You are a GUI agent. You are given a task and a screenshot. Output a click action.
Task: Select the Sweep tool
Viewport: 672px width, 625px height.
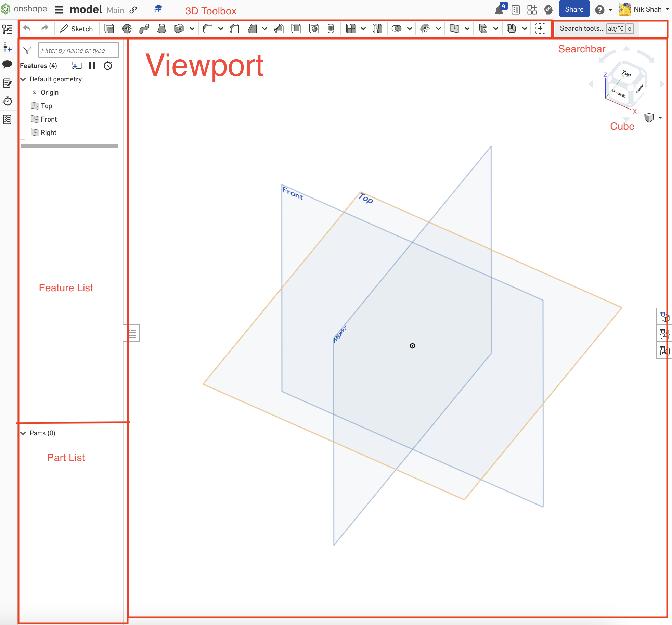pos(145,29)
